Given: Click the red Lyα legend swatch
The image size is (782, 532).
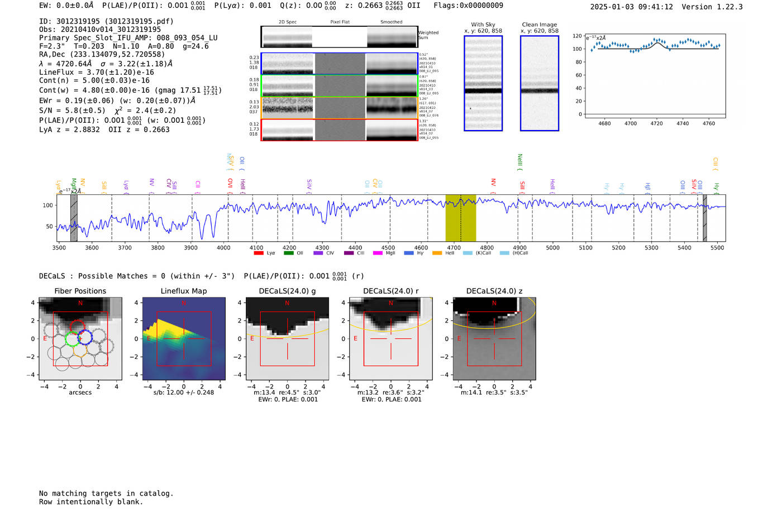Looking at the screenshot, I should click(259, 253).
